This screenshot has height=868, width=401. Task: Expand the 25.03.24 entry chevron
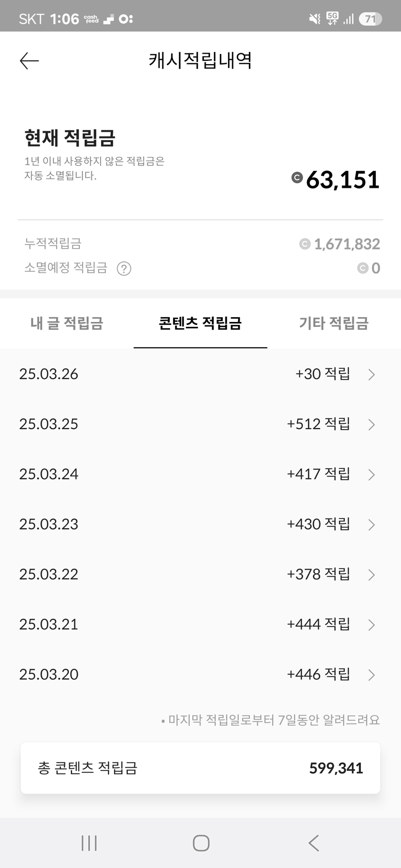371,475
